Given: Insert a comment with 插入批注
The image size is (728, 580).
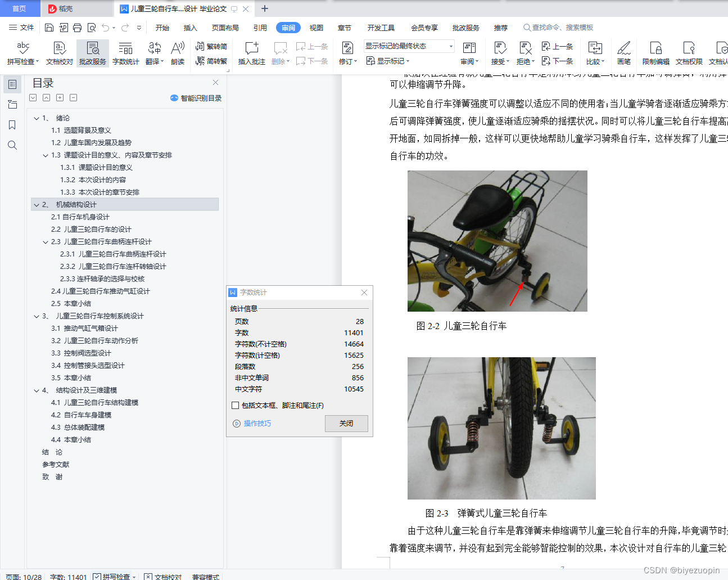Looking at the screenshot, I should (251, 53).
